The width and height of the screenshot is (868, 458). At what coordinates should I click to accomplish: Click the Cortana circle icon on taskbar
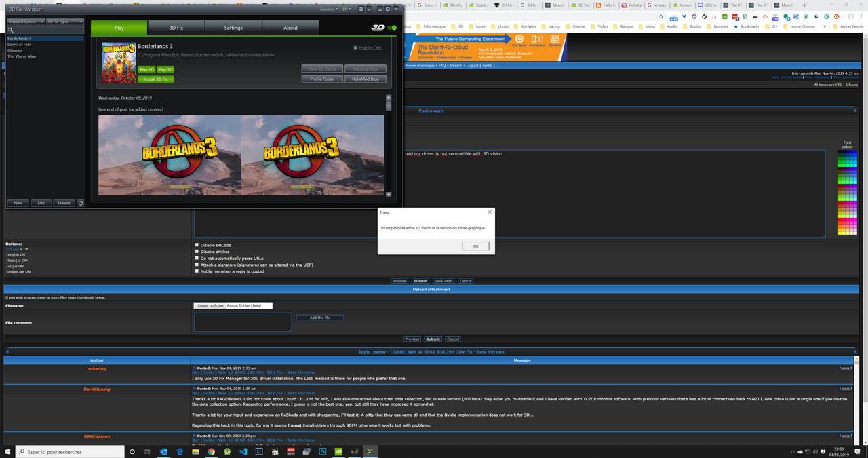pyautogui.click(x=132, y=451)
